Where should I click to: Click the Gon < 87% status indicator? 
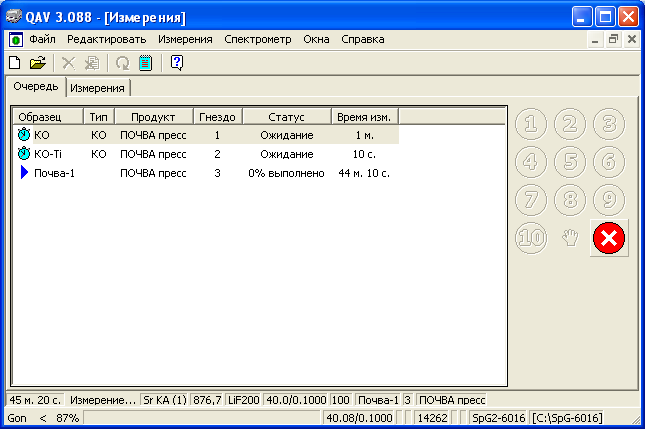[x=43, y=418]
